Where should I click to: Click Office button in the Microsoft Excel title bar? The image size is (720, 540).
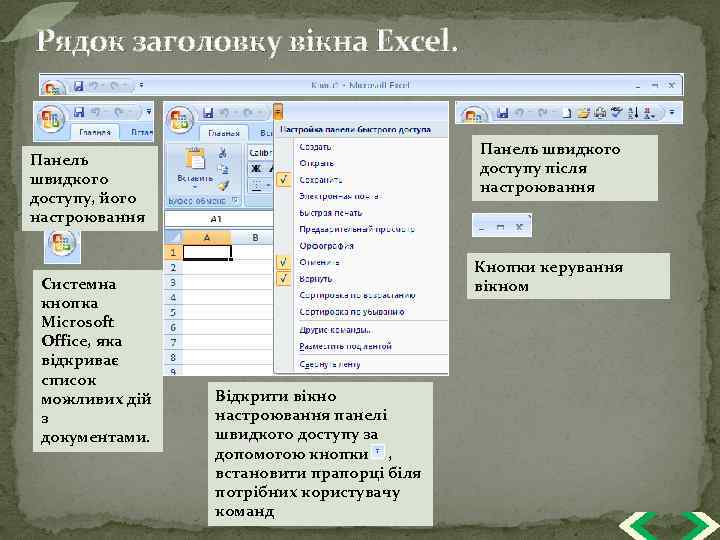pyautogui.click(x=53, y=88)
